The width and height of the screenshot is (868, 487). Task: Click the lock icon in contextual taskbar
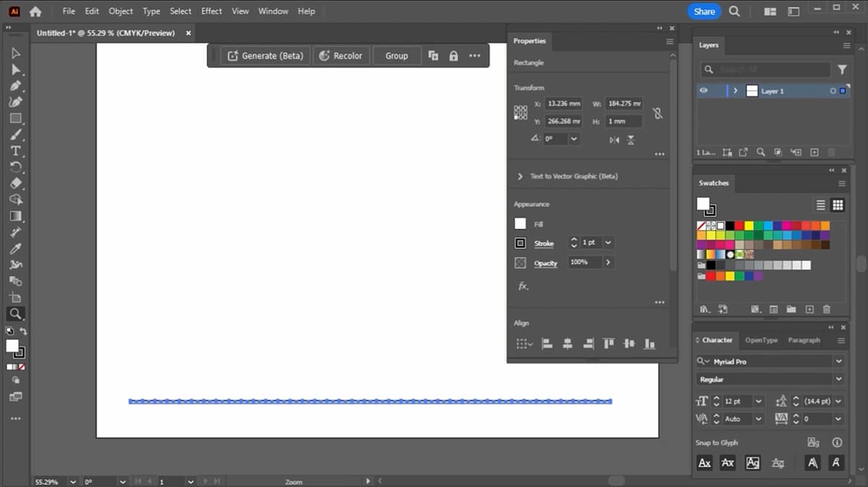coord(454,56)
